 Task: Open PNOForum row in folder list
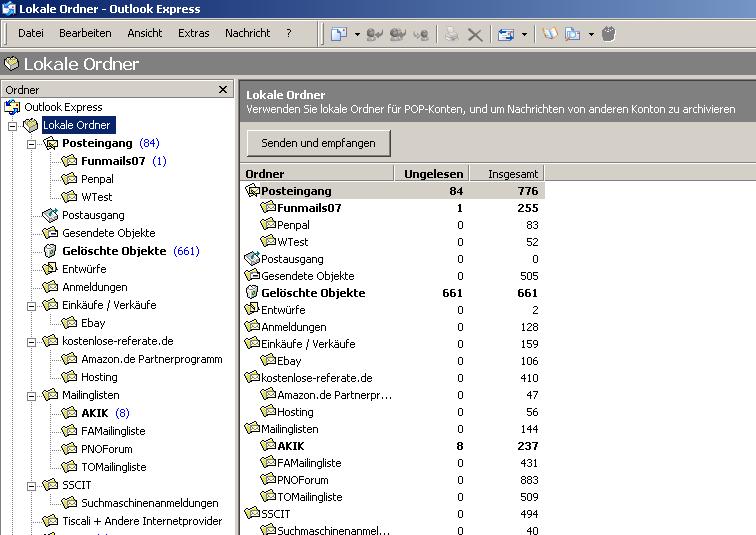392,480
